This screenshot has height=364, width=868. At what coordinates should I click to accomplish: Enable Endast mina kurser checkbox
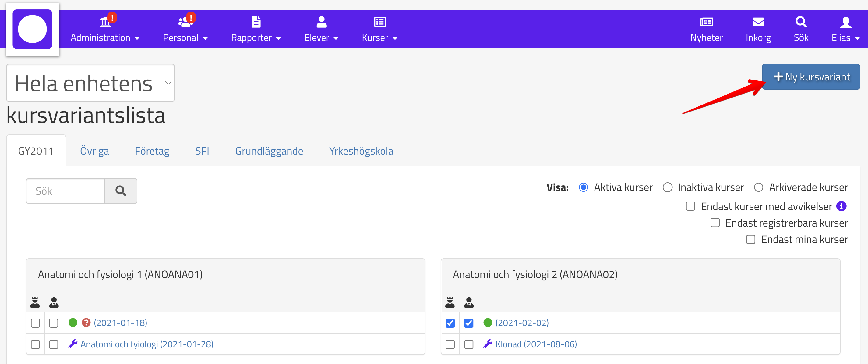pyautogui.click(x=750, y=240)
